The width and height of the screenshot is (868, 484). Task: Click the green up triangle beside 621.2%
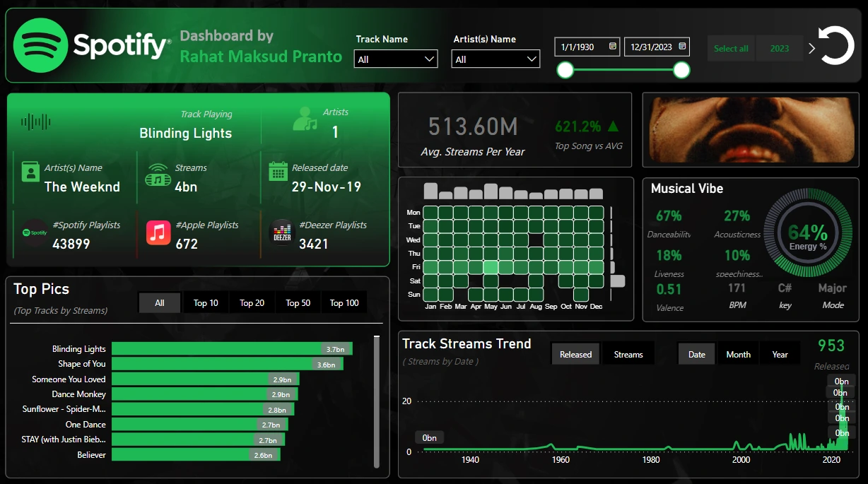[613, 126]
